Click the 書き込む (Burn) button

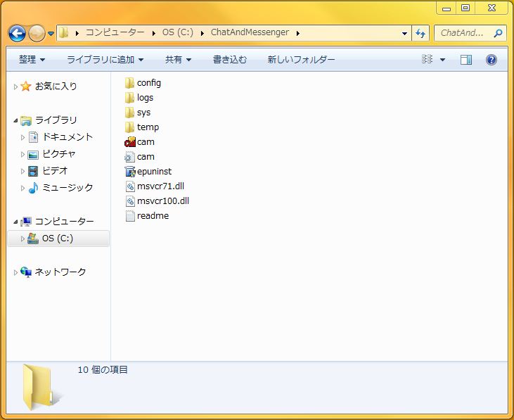[x=230, y=60]
